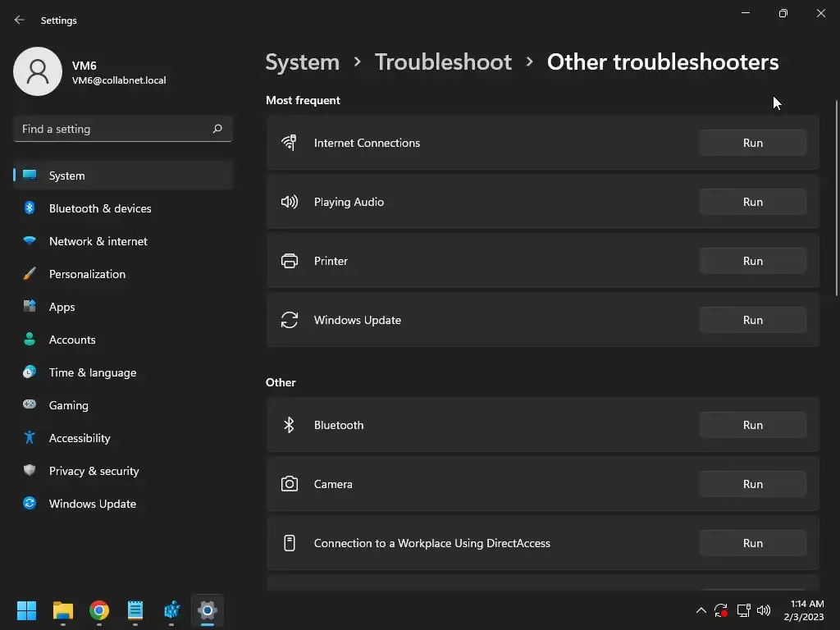The height and width of the screenshot is (630, 840).
Task: Open the Notepad app in taskbar
Action: [135, 610]
